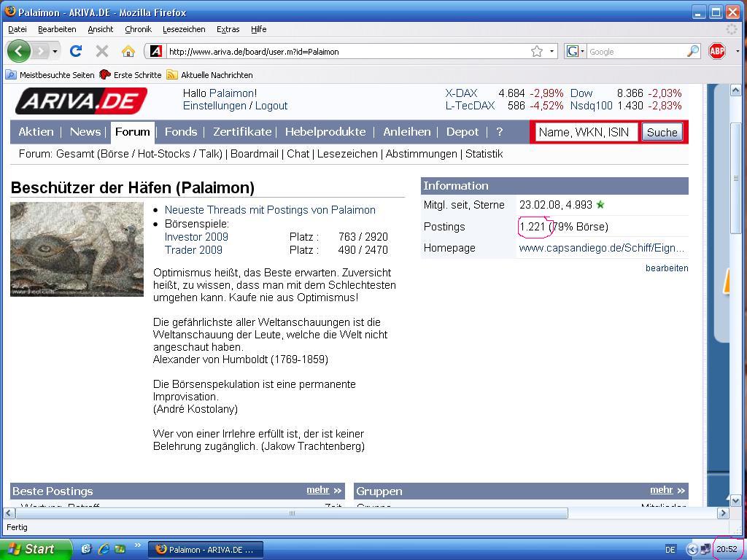747x560 pixels.
Task: Reload the page with the refresh icon
Action: [75, 51]
